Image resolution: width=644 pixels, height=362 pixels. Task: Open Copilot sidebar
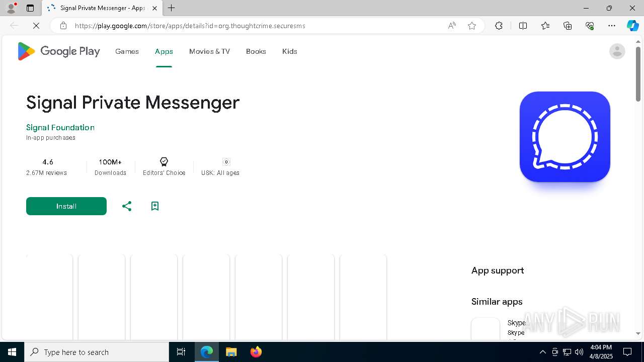(632, 26)
